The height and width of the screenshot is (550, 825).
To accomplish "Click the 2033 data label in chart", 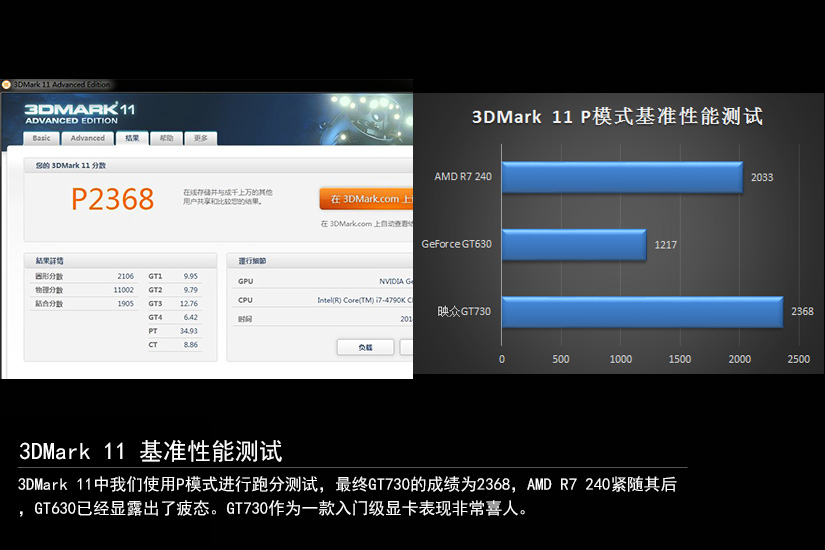I will pyautogui.click(x=762, y=177).
